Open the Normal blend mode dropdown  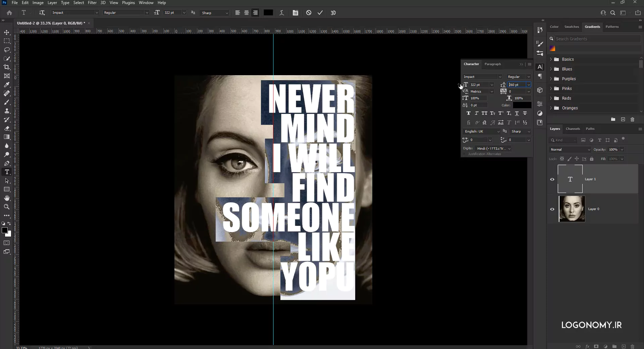570,150
